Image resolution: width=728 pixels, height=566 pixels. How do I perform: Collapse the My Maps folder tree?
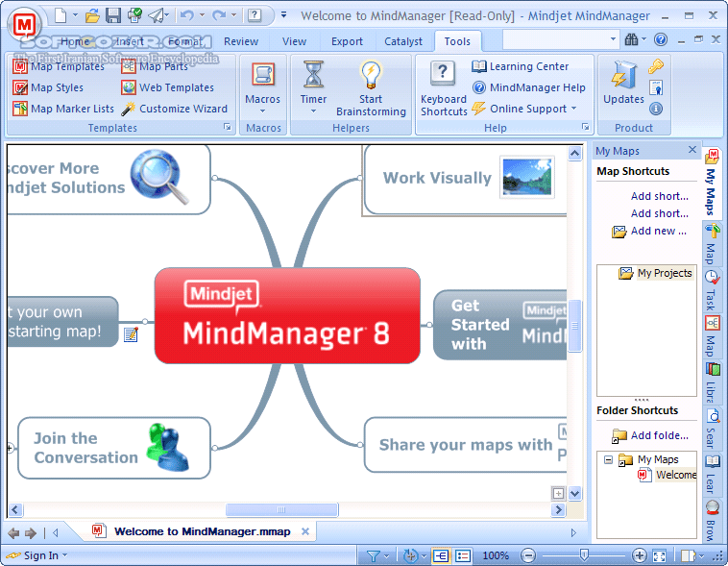click(x=608, y=460)
